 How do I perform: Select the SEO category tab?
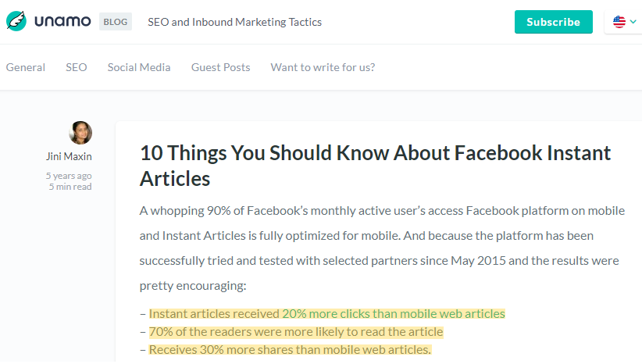point(77,67)
